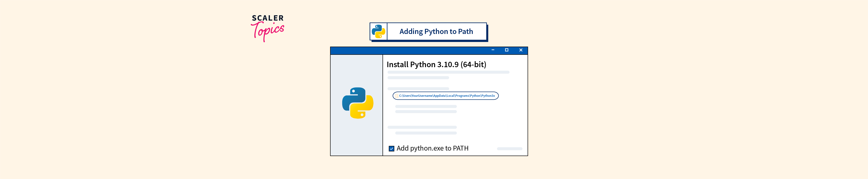Screen dimensions: 868x179
Task: Click the Scaler Topics logo
Action: click(268, 28)
